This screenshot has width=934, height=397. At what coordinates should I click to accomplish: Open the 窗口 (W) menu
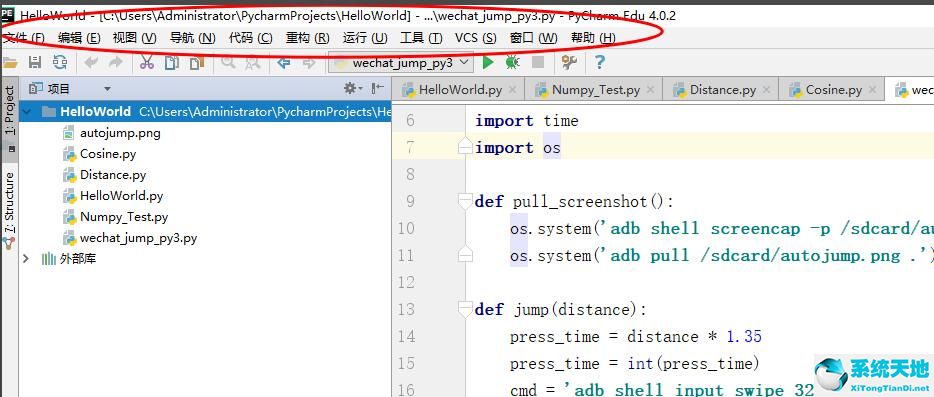534,38
